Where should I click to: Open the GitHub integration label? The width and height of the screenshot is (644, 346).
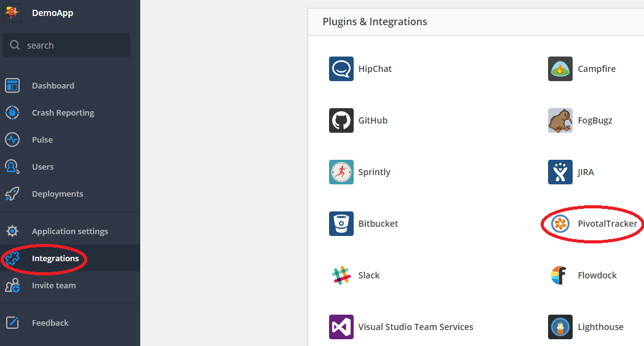tap(373, 120)
